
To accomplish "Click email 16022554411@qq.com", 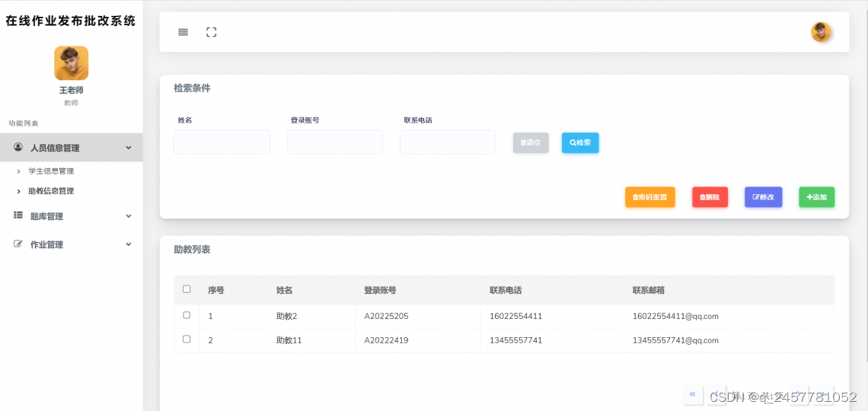I will [675, 317].
